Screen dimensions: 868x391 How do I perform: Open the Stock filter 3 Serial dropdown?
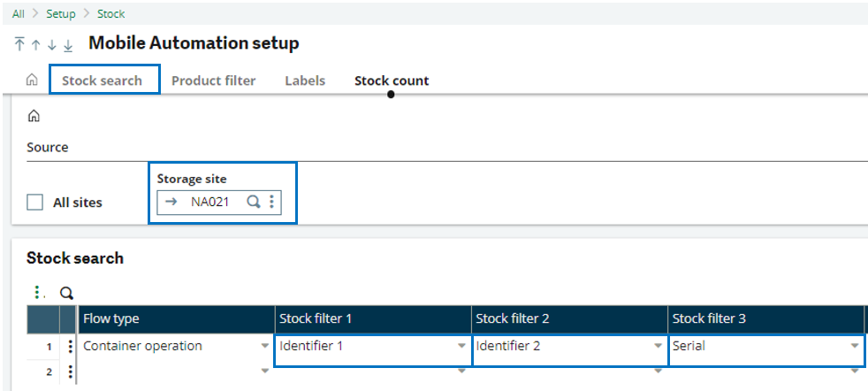pyautogui.click(x=854, y=347)
